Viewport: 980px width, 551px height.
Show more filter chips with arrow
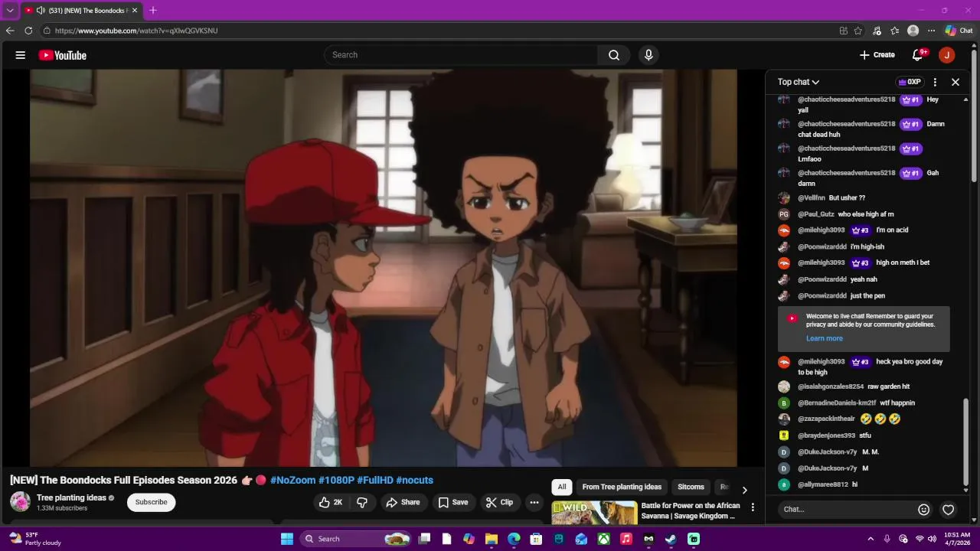(744, 490)
